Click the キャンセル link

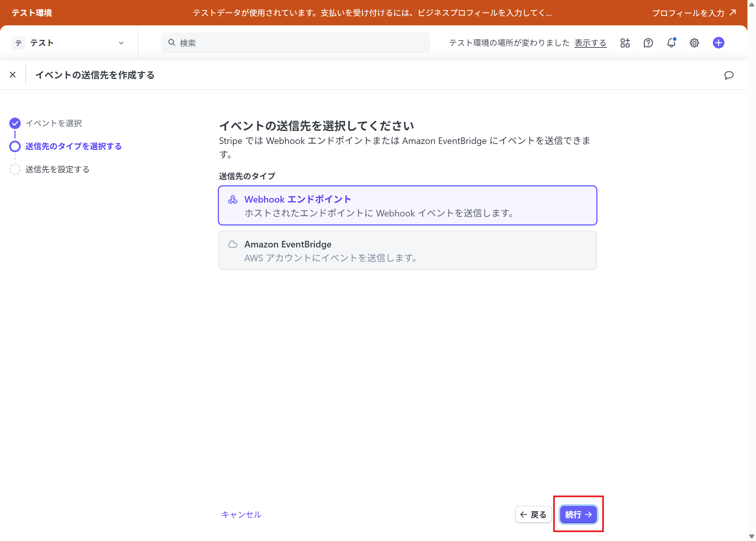click(x=241, y=514)
